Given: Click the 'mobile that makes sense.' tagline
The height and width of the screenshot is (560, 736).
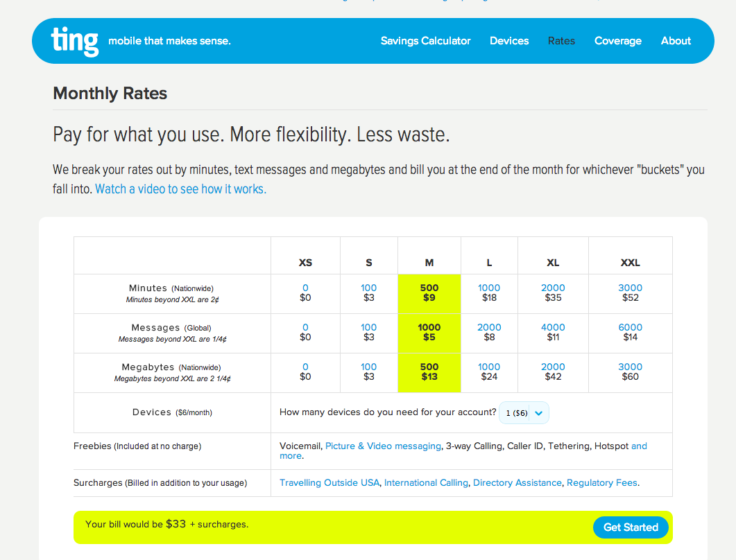Looking at the screenshot, I should [169, 41].
